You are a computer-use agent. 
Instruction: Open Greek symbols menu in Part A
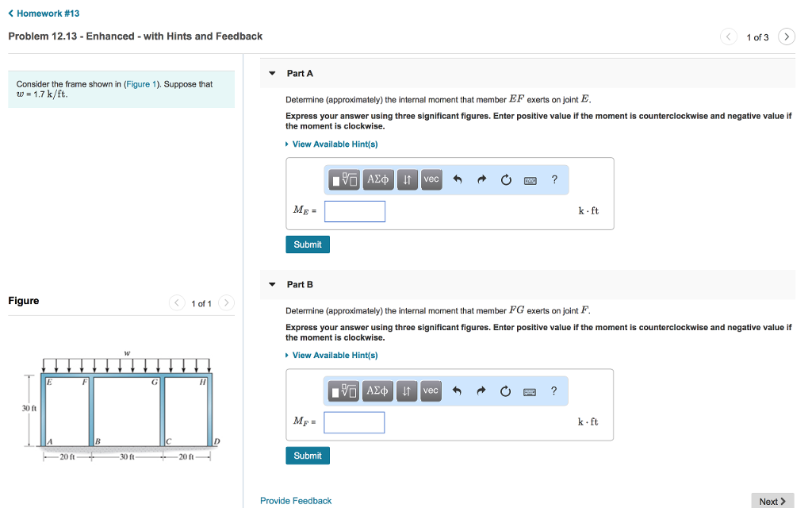(378, 180)
